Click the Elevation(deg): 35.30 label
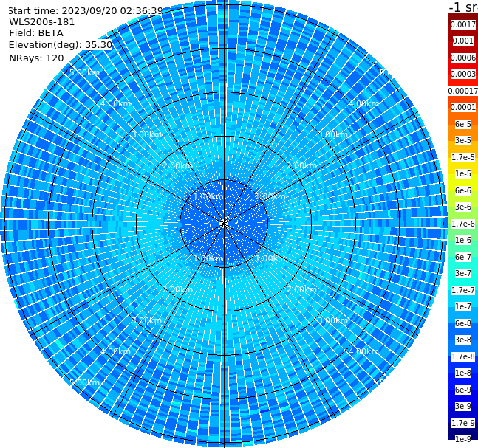This screenshot has height=448, width=478. click(x=61, y=45)
